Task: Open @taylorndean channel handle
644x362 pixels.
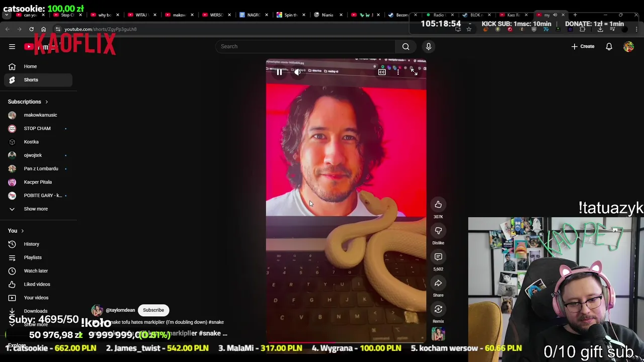Action: pyautogui.click(x=120, y=310)
